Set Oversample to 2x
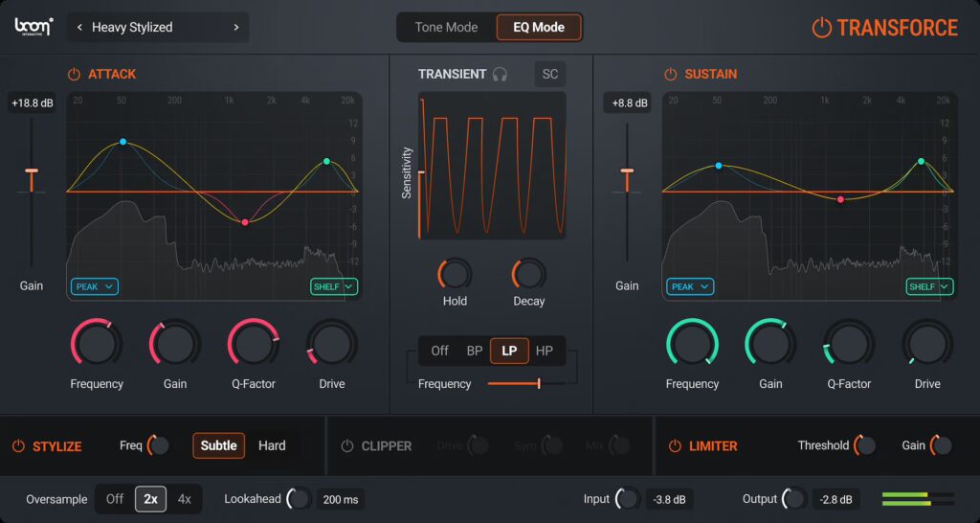Screen dimensions: 980x523 coord(150,499)
